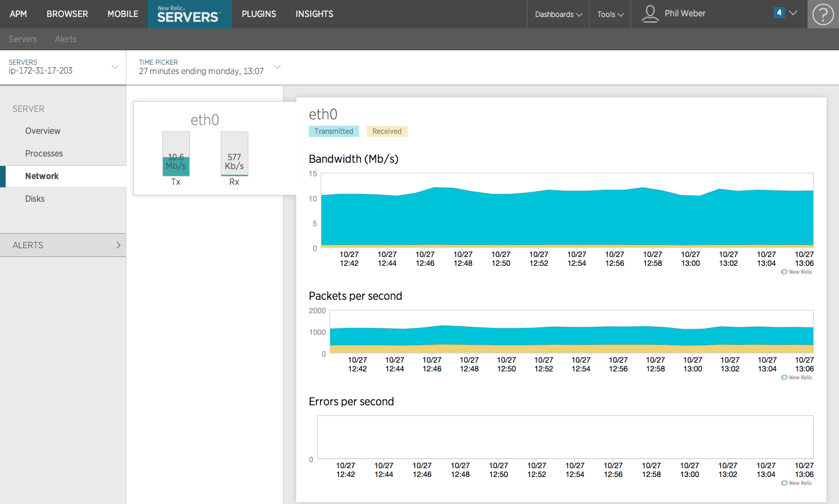The image size is (839, 504).
Task: Click the New Relic link under Packets chart
Action: click(x=796, y=378)
